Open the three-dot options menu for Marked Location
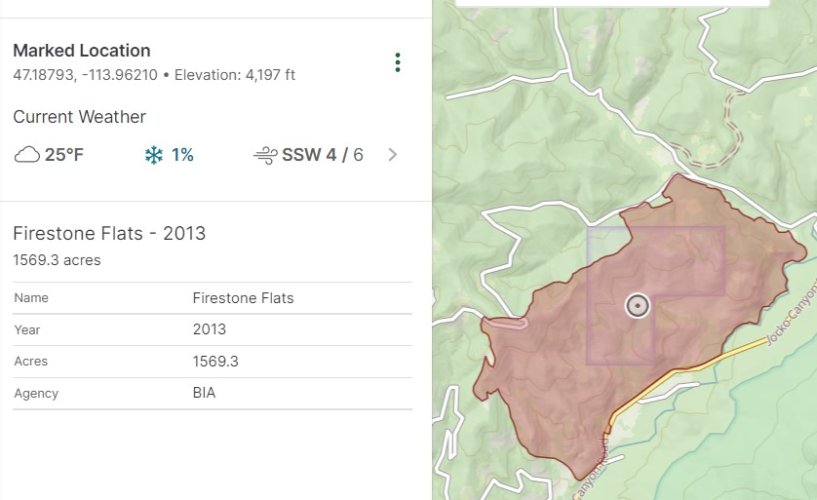This screenshot has height=500, width=817. (x=398, y=63)
